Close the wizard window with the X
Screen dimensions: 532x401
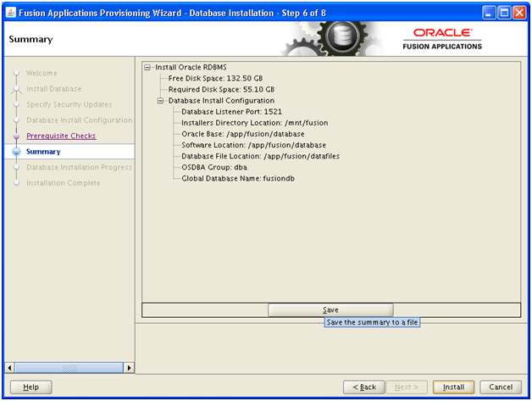point(519,13)
